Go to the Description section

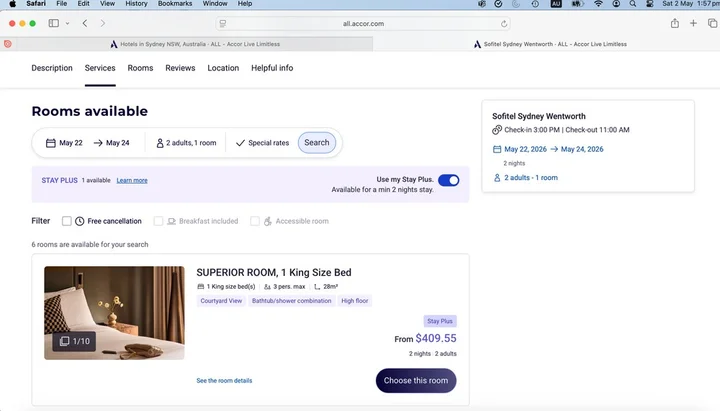click(x=52, y=68)
